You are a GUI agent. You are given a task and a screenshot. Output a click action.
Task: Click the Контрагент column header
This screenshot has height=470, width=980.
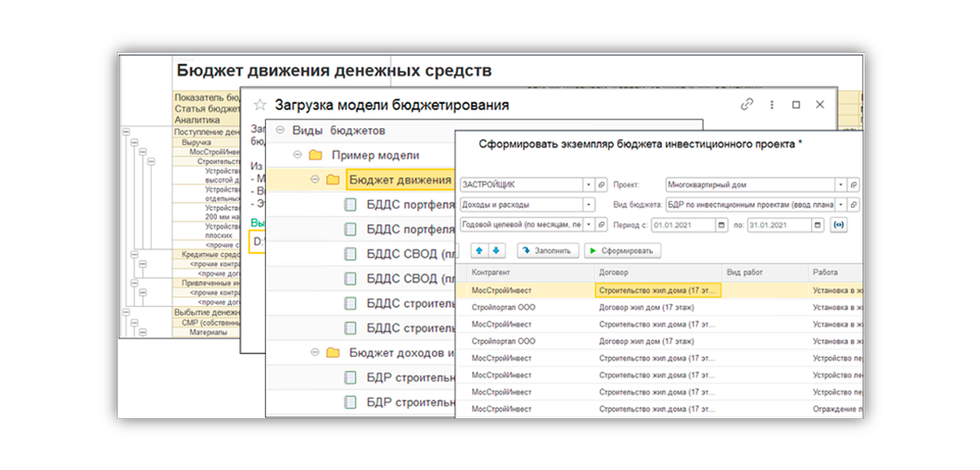pyautogui.click(x=530, y=273)
